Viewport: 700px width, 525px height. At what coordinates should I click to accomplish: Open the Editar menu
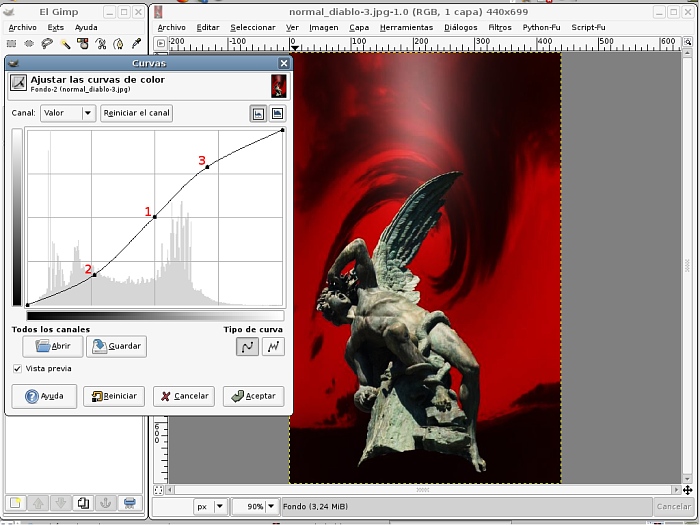[x=208, y=27]
